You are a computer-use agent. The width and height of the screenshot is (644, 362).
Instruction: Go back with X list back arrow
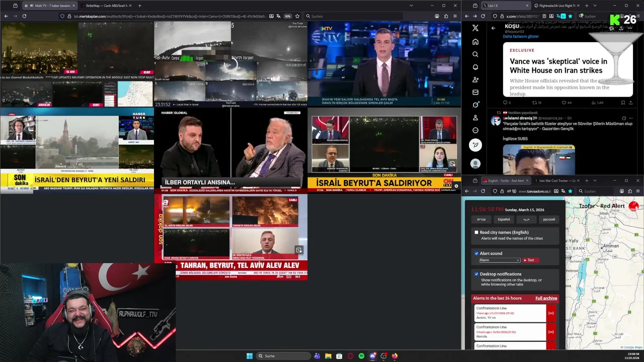493,28
